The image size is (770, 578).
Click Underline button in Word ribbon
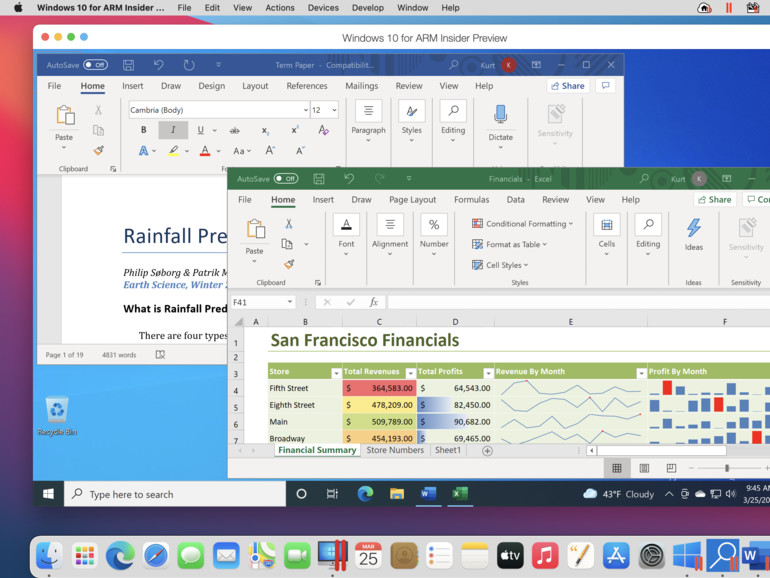(x=200, y=130)
